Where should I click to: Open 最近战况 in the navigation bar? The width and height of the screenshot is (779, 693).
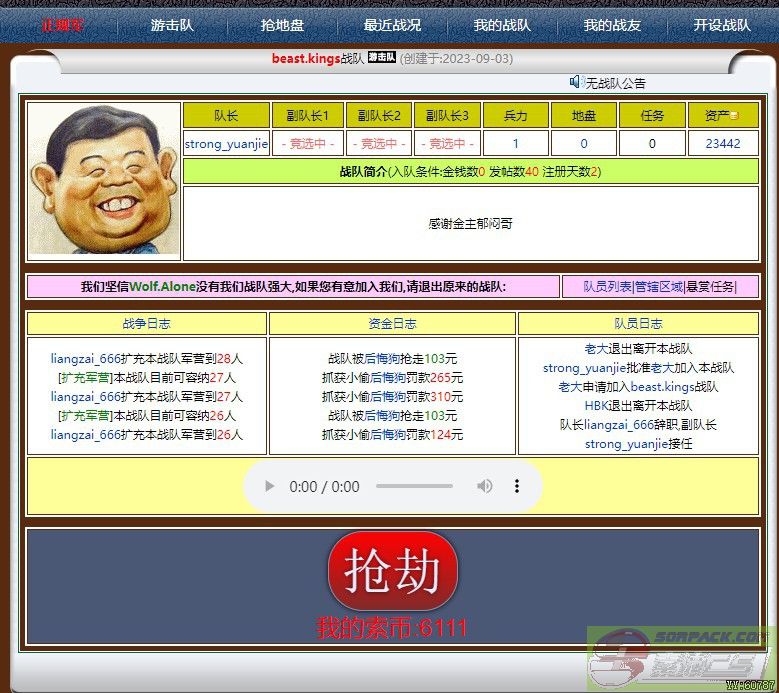point(392,25)
